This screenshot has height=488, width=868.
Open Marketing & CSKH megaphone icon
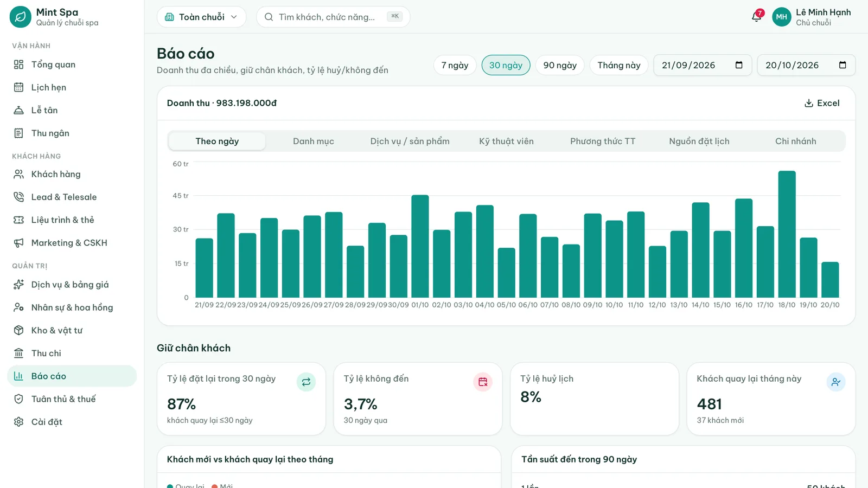tap(18, 242)
